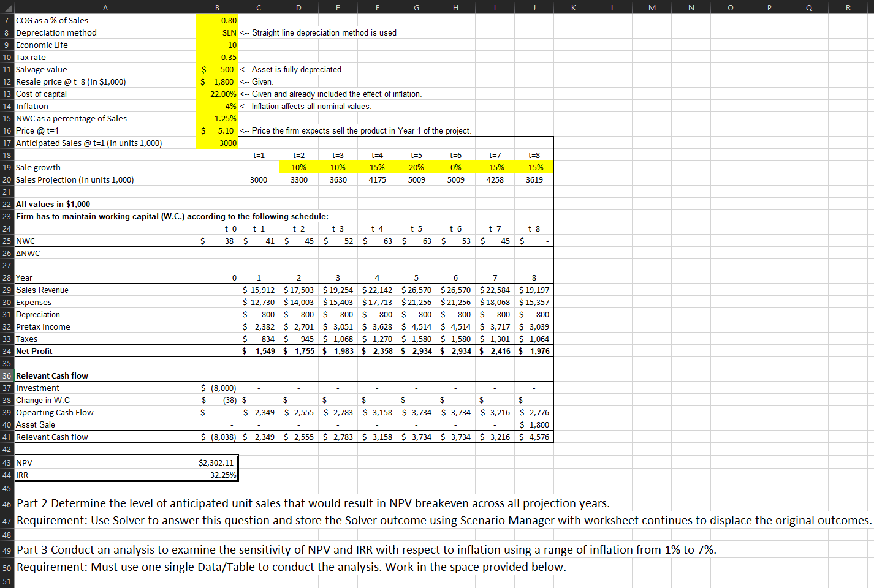Select the Salvage value cell showing $500
Image resolution: width=874 pixels, height=588 pixels.
[216, 69]
